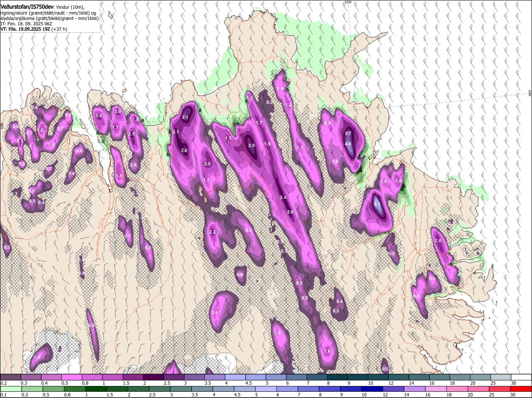Click the white swatch at end of snow legend
Image resolution: width=532 pixels, height=398 pixels.
[x=522, y=377]
